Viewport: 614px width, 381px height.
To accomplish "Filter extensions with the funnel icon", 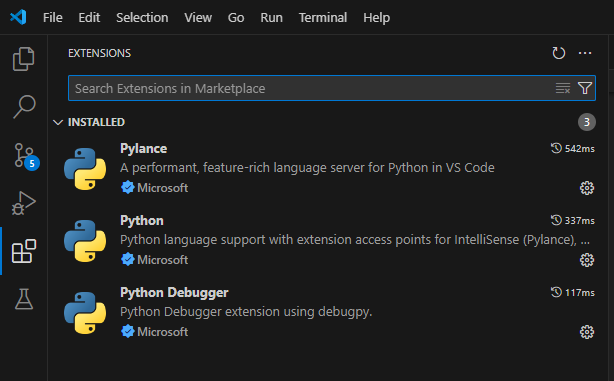I will [585, 88].
